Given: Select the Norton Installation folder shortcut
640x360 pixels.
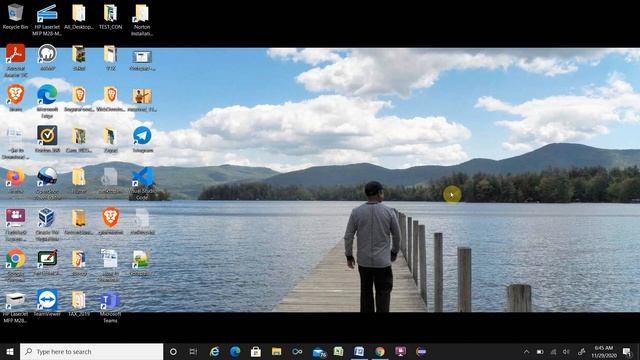Looking at the screenshot, I should pyautogui.click(x=142, y=19).
